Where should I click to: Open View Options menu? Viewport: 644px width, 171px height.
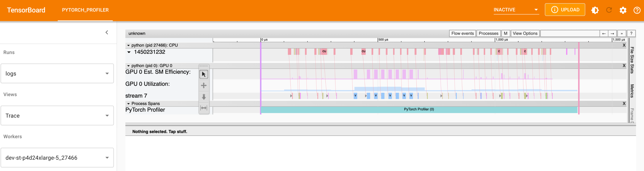pyautogui.click(x=525, y=33)
